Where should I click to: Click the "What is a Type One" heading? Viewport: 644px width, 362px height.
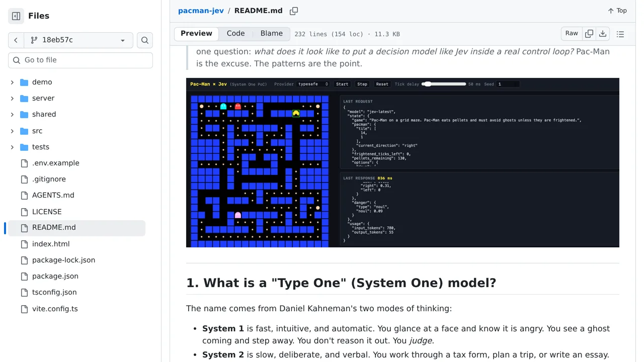[341, 283]
